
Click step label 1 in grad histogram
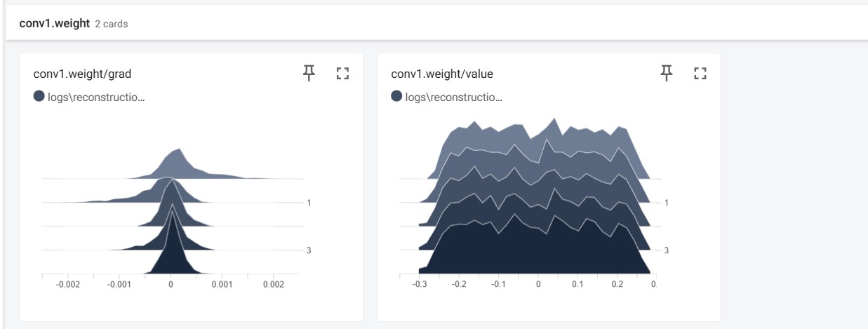(x=308, y=203)
